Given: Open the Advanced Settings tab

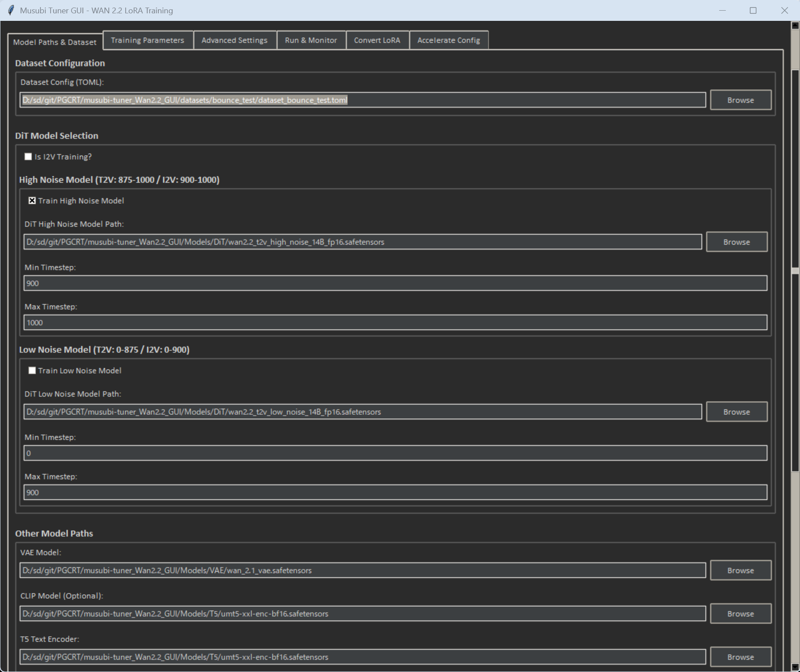Looking at the screenshot, I should [x=234, y=40].
